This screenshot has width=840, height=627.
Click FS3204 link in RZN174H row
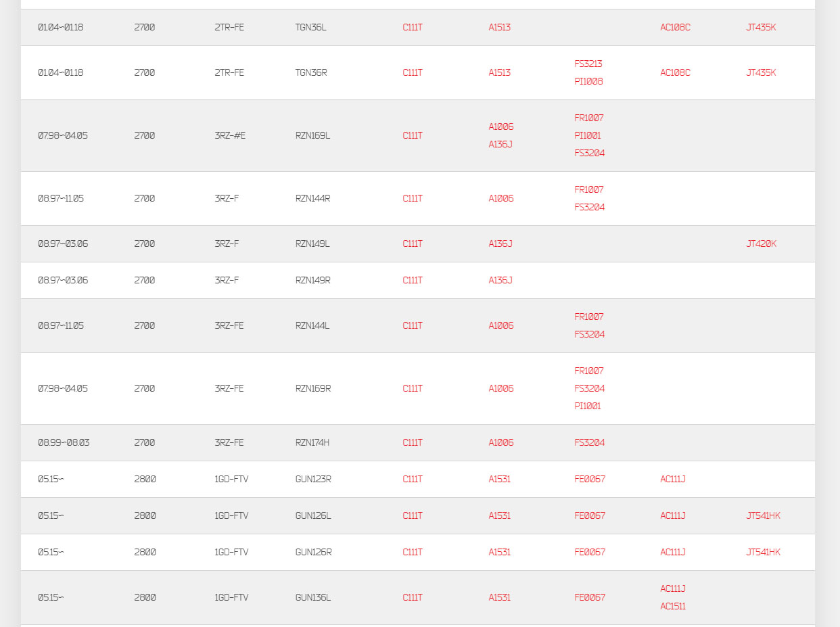point(590,442)
